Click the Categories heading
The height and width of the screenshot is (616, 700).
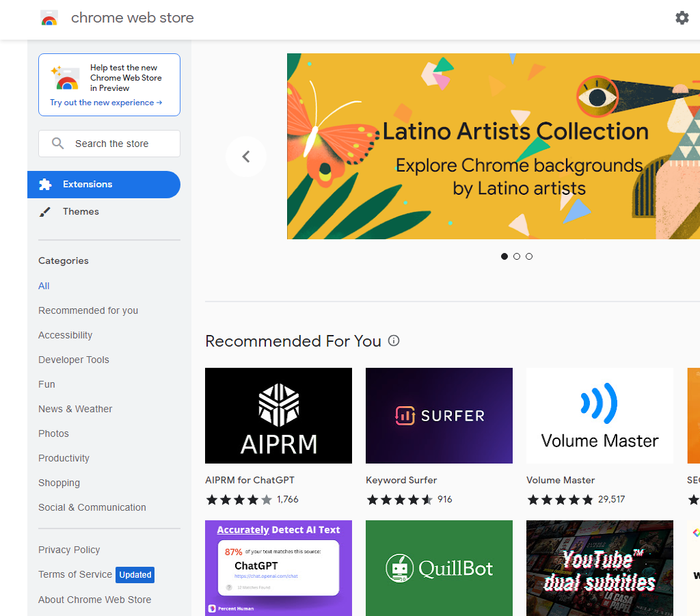64,260
